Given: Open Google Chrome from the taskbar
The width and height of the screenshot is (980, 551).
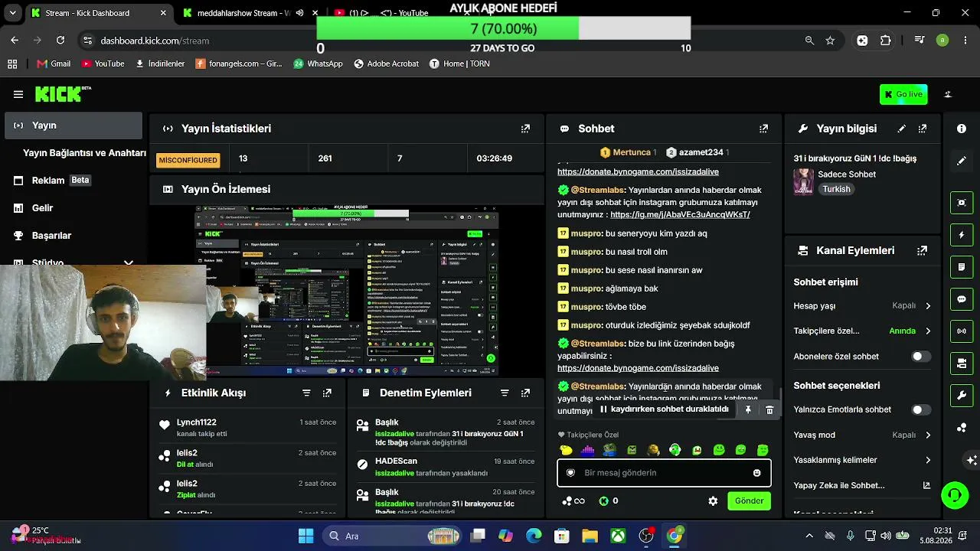Looking at the screenshot, I should pos(675,536).
